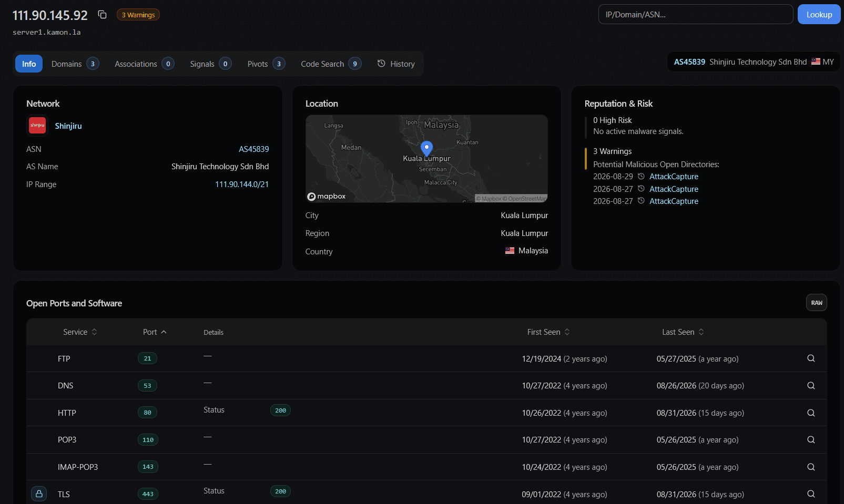Click history icon beside 2026-08-29 AttackCapture
Image resolution: width=844 pixels, height=504 pixels.
(641, 177)
